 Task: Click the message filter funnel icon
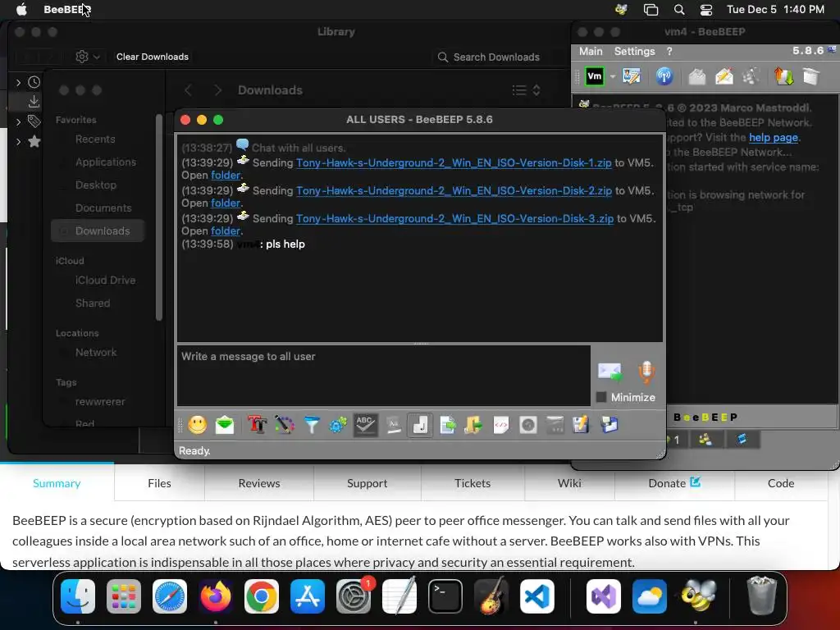coord(311,426)
